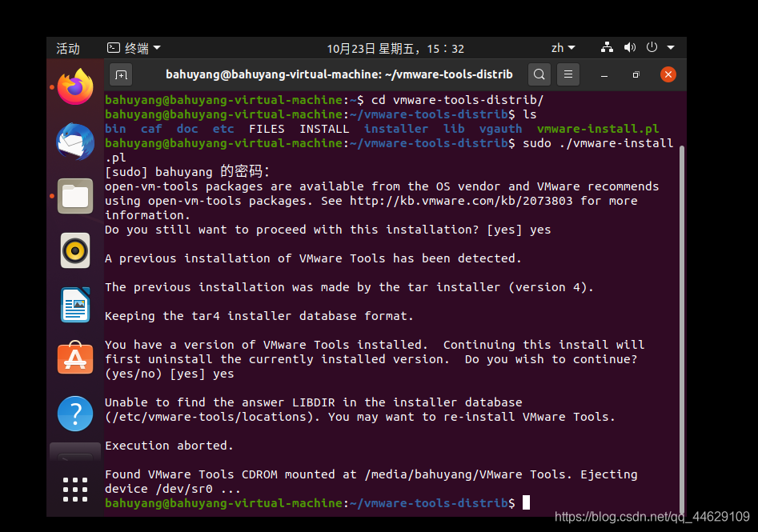Screen dimensions: 758x532
Task: Click the 活动 activities button
Action: (68, 48)
